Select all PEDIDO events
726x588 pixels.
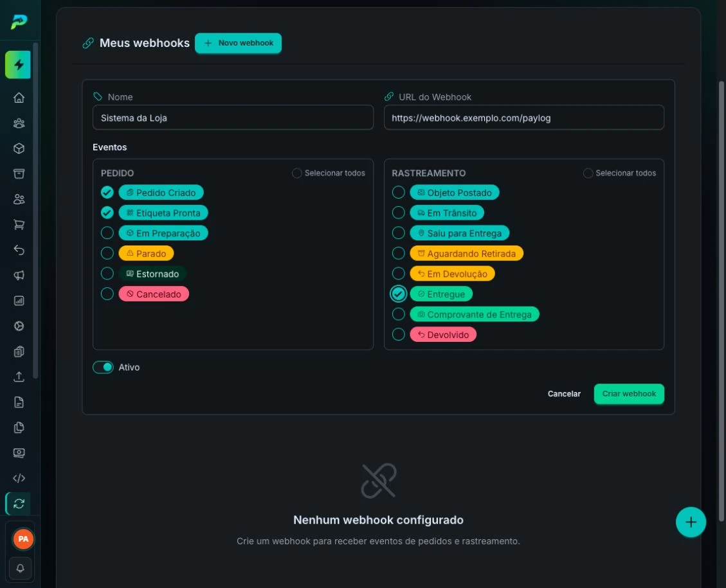click(297, 173)
